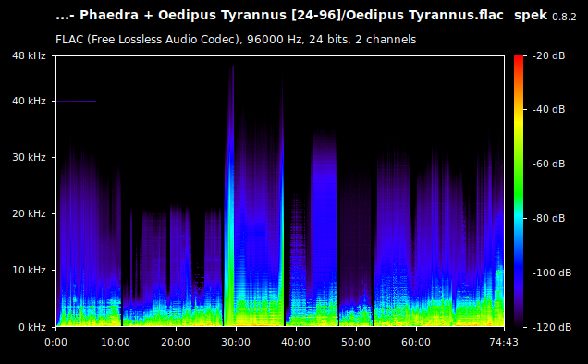Click the 74:43 end time label
This screenshot has height=364, width=588.
[504, 342]
